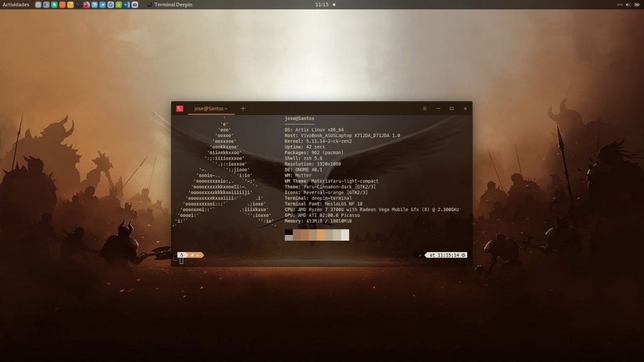
Task: Click the Deepin terminal logo in title bar
Action: pos(180,109)
